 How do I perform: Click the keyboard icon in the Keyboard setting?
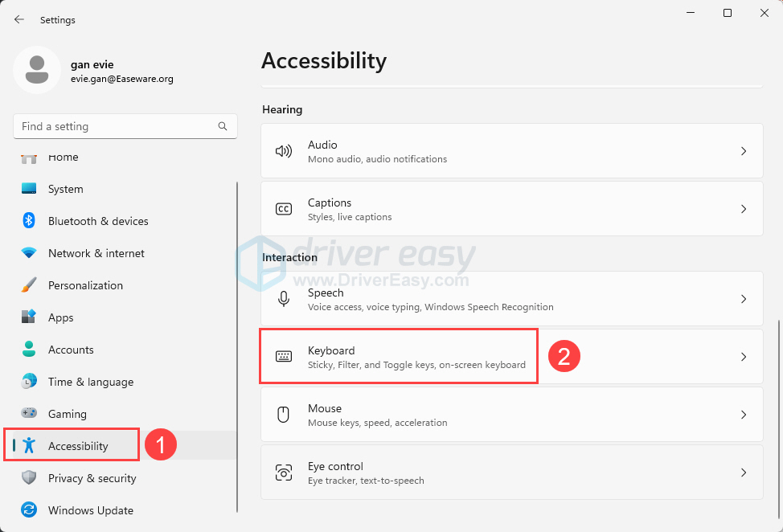click(284, 356)
